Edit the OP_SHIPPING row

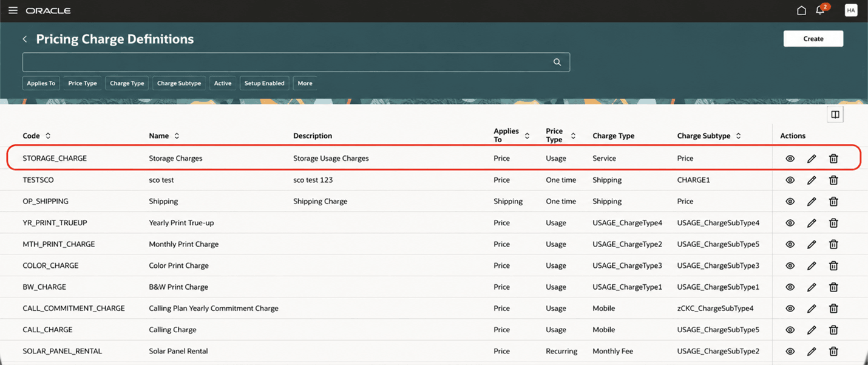[812, 202]
